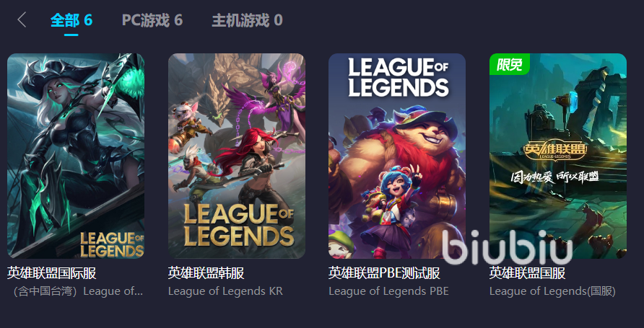Click the 英雄联盟PBE测试服 title text

384,273
